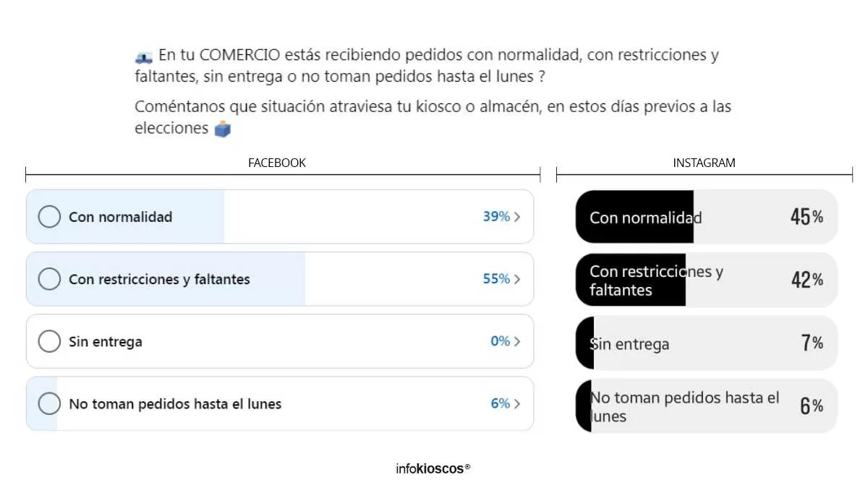Click the INSTAGRAM section heading
This screenshot has height=488, width=868.
coord(704,163)
